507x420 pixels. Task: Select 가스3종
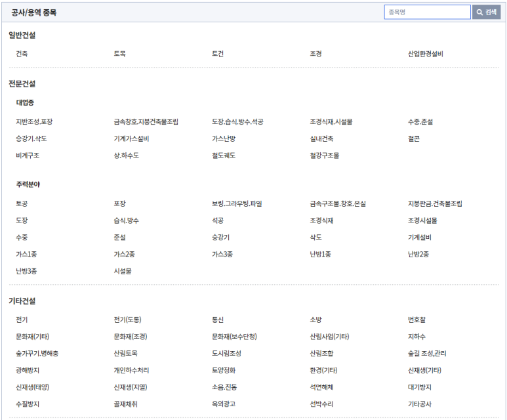222,255
